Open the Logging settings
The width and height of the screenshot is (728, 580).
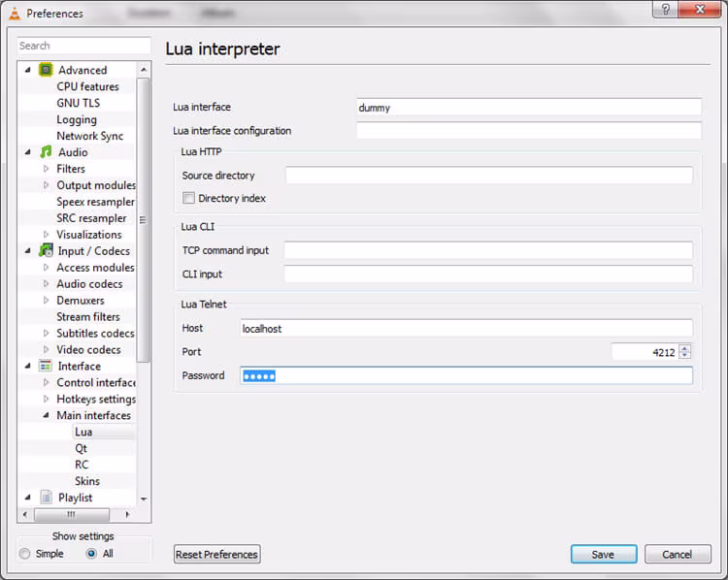77,119
